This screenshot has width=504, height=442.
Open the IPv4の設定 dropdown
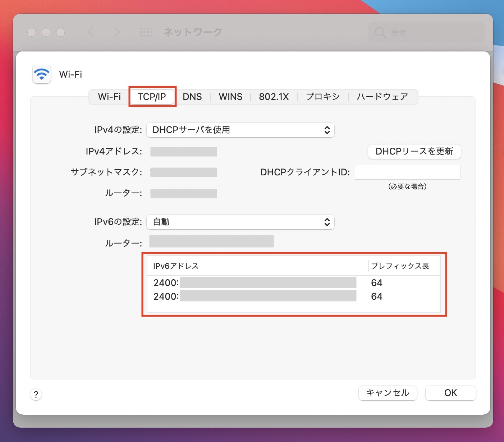click(240, 130)
